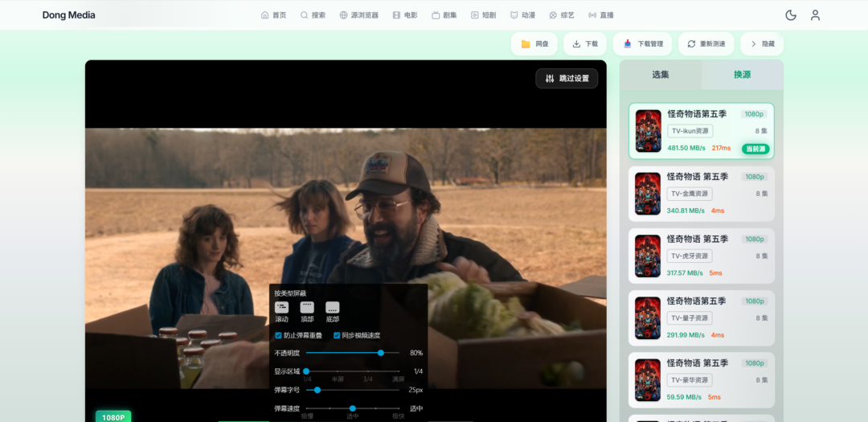Block scrolling danmaku with the 滚动 icon
The height and width of the screenshot is (422, 868).
pyautogui.click(x=282, y=307)
